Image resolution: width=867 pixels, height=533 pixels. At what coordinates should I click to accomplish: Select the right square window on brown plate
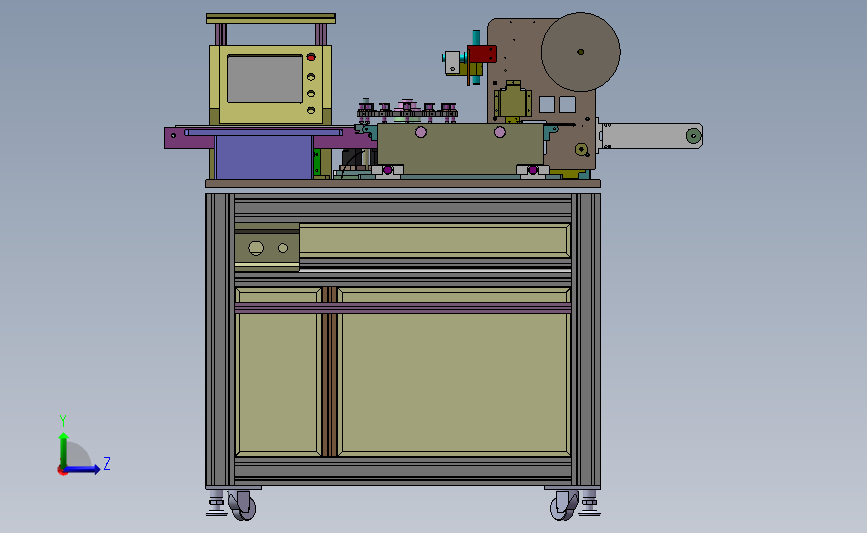tap(567, 104)
